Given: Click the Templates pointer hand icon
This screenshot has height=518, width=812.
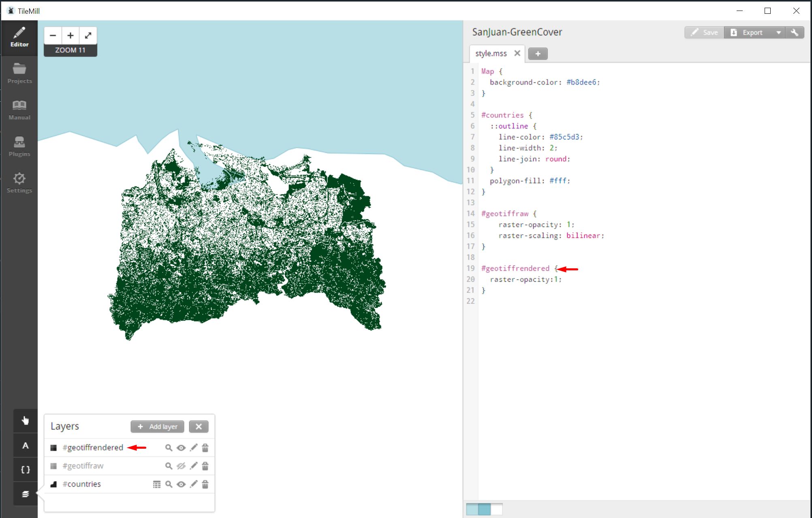Looking at the screenshot, I should click(x=25, y=421).
